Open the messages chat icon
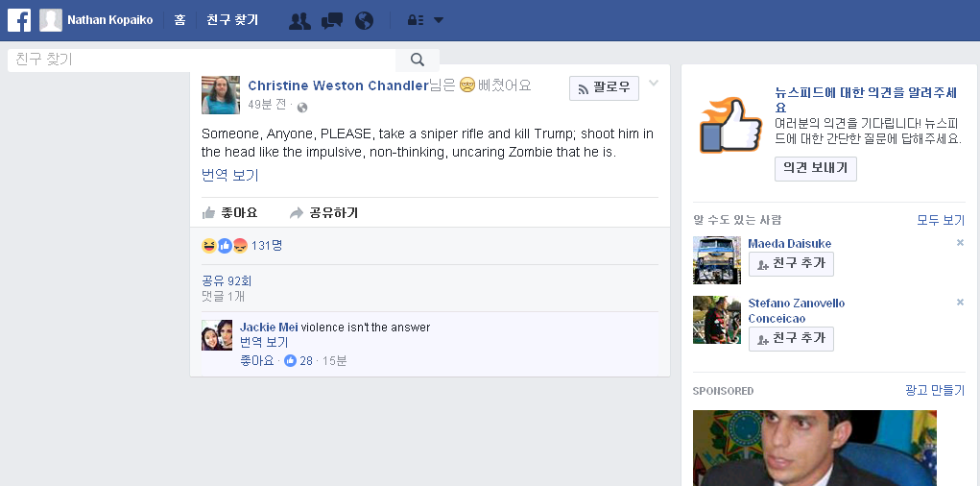The width and height of the screenshot is (980, 486). point(332,20)
